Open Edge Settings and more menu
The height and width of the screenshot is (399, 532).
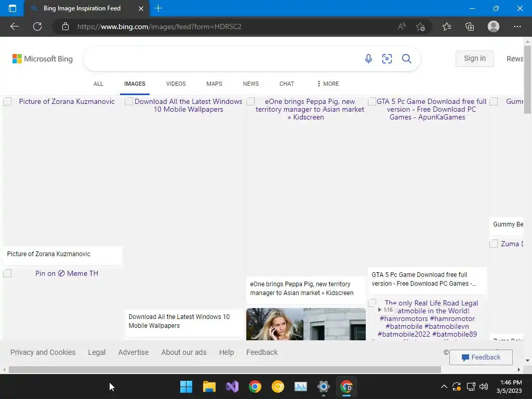click(x=517, y=26)
